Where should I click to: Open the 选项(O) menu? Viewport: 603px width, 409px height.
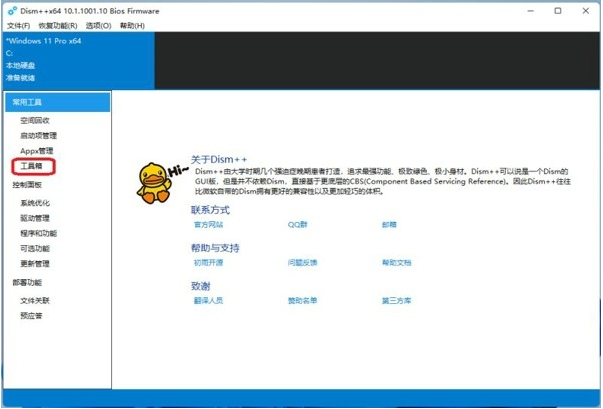click(98, 25)
